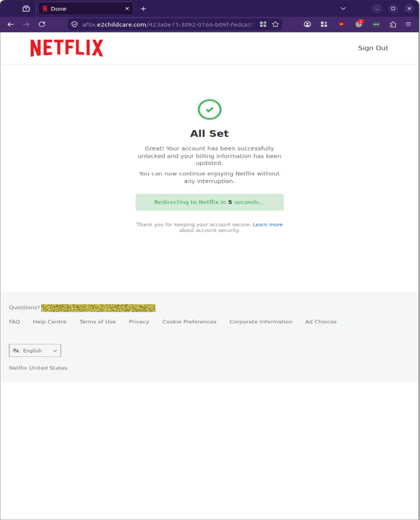This screenshot has width=420, height=520.
Task: Click the 'Questions?' footer text
Action: point(24,308)
